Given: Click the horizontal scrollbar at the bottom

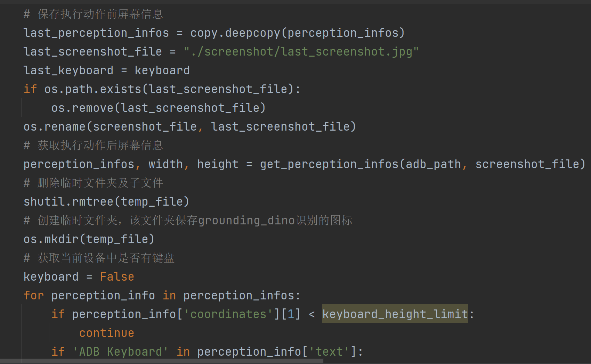Looking at the screenshot, I should coord(162,361).
